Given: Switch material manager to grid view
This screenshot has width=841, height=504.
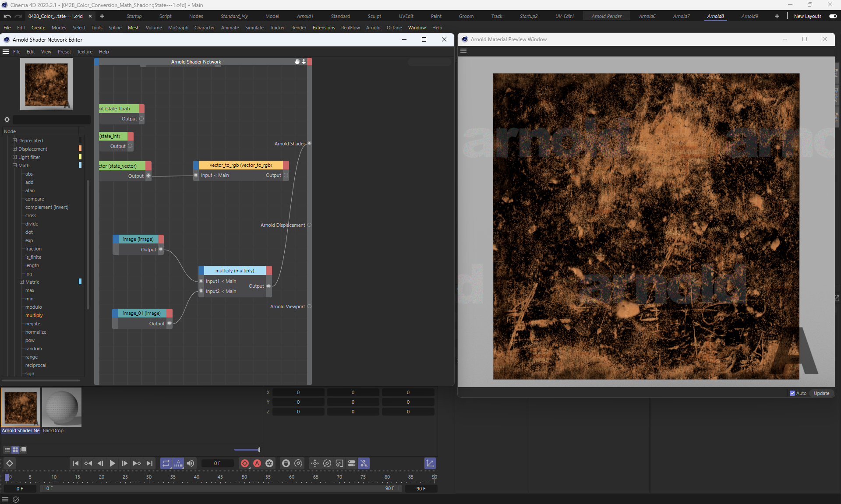Looking at the screenshot, I should [x=15, y=450].
